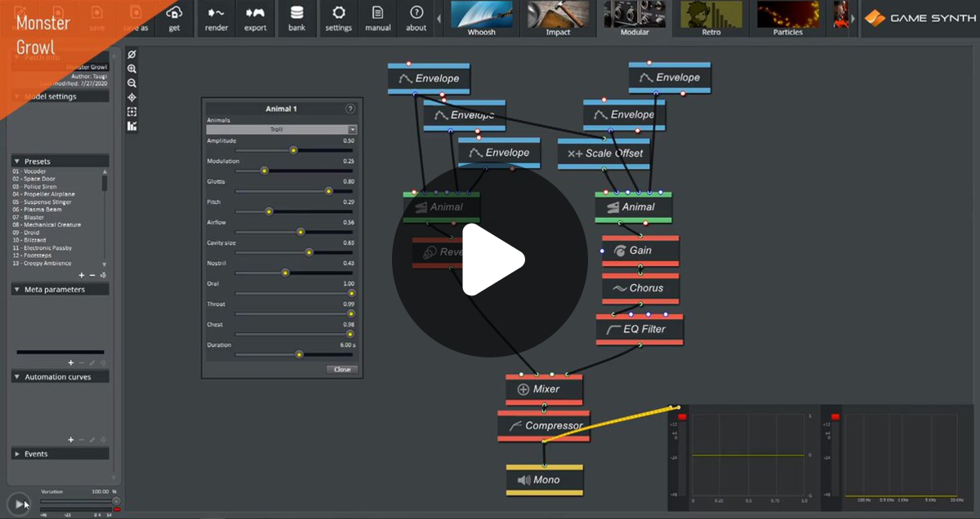
Task: Select the Scale Offset node
Action: [604, 153]
